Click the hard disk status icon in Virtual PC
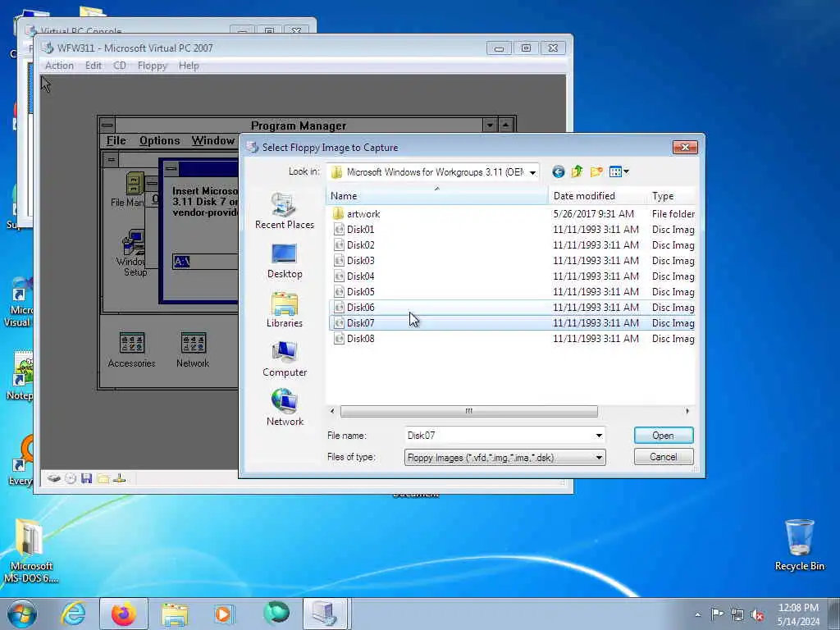840x630 pixels. (53, 478)
